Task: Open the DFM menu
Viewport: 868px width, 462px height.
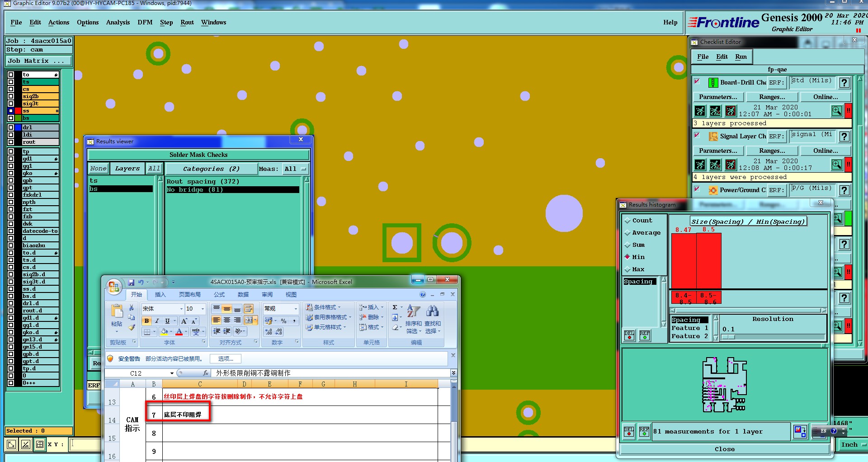Action: click(x=145, y=22)
